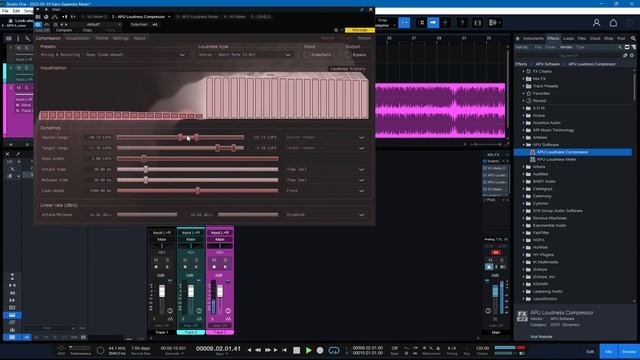Switch to the Theme tab
The image size is (640, 360).
(x=102, y=38)
